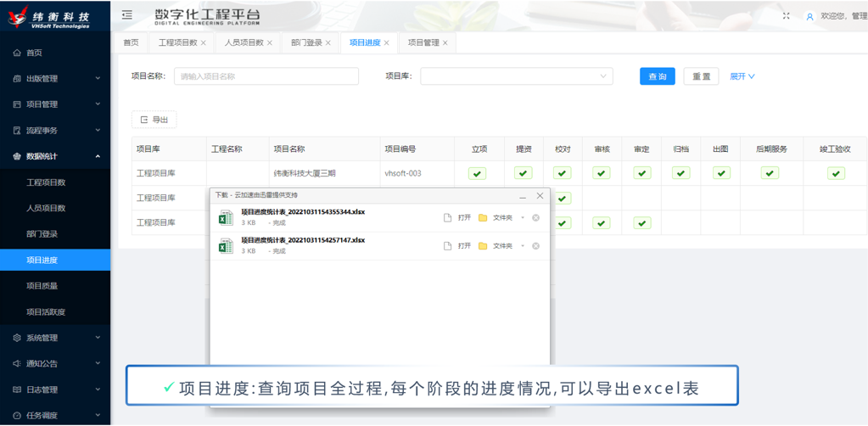This screenshot has height=426, width=868.
Task: Click the 项目名称 input field
Action: pos(266,76)
